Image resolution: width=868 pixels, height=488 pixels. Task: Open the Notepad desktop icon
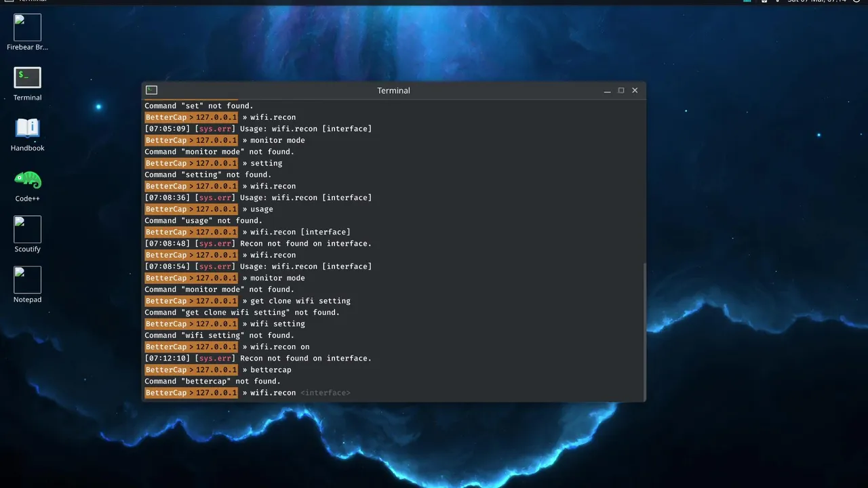pos(27,280)
